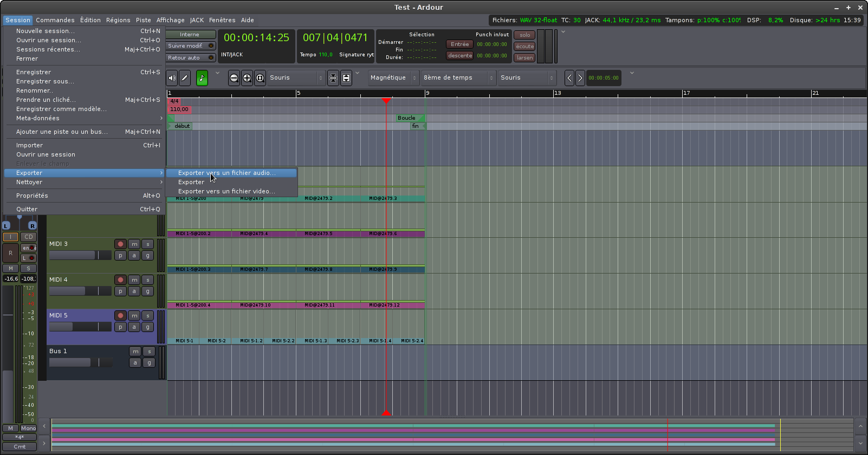Screen dimensions: 868x455
Task: Arm record on MIDI 3 track
Action: 120,244
